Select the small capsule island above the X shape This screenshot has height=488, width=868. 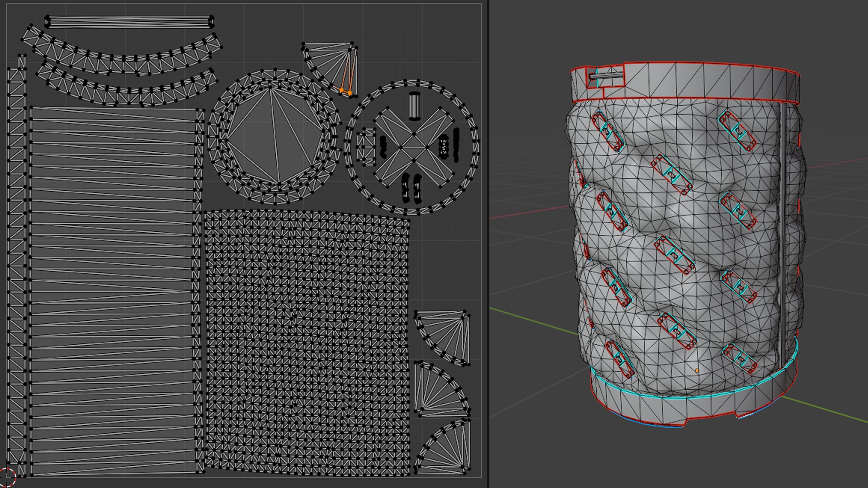tap(414, 106)
